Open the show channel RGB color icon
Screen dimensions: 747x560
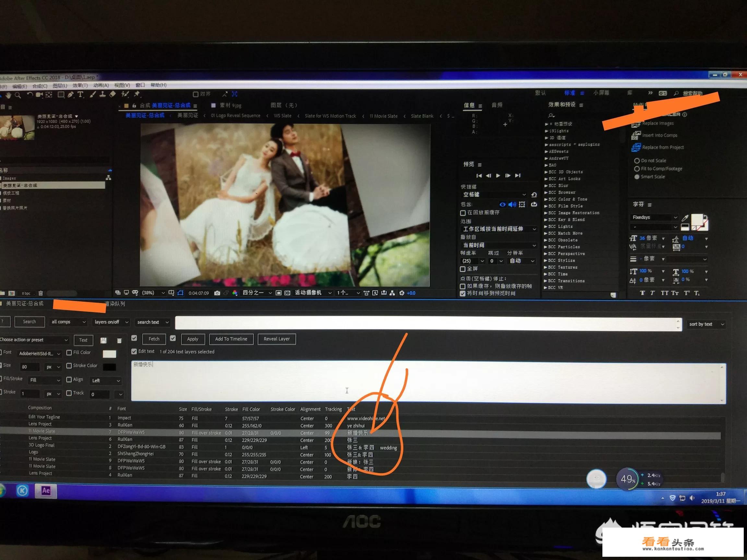(x=235, y=293)
